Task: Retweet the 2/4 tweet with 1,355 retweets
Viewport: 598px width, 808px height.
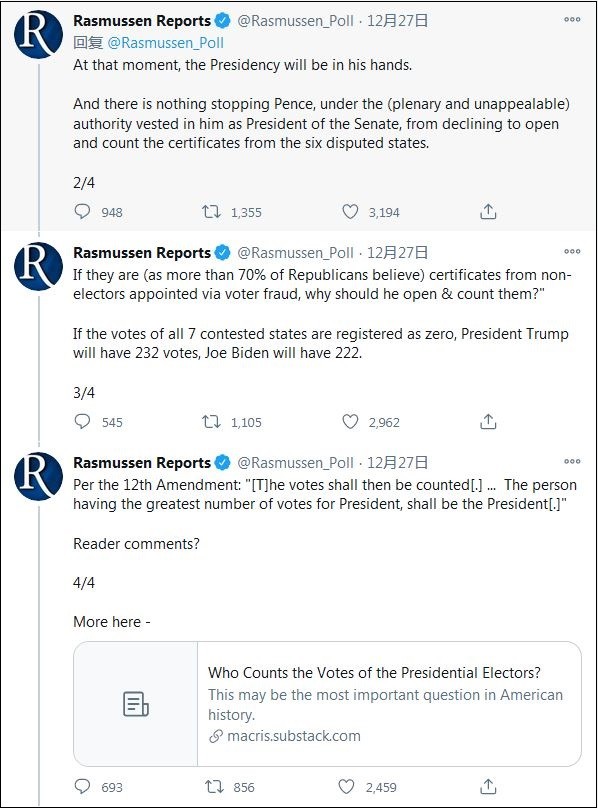Action: tap(211, 212)
